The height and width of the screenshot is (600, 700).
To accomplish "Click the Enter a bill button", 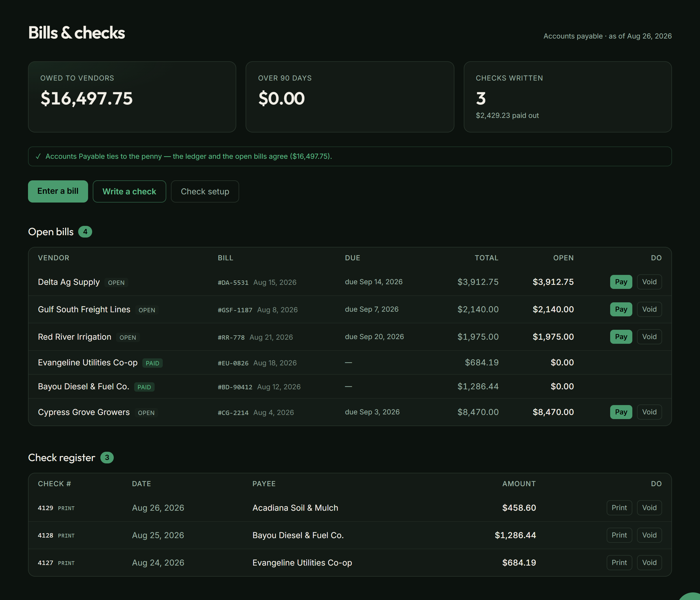I will click(58, 191).
